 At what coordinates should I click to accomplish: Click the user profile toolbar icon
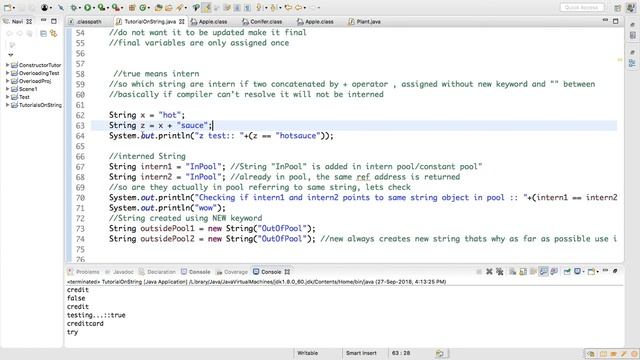[44, 7]
